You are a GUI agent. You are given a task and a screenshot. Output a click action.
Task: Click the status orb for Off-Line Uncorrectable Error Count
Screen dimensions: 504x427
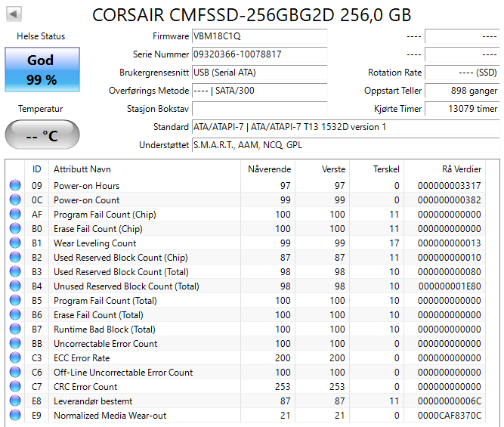[15, 373]
